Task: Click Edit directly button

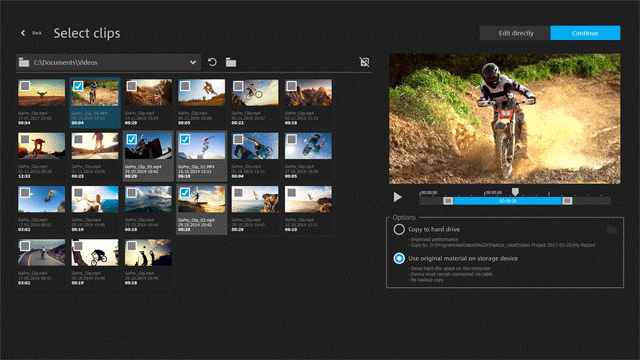Action: tap(516, 33)
